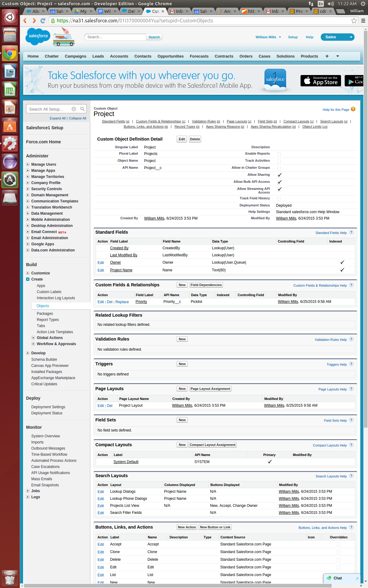
Task: Reload the page using the refresh icon
Action: point(43,21)
